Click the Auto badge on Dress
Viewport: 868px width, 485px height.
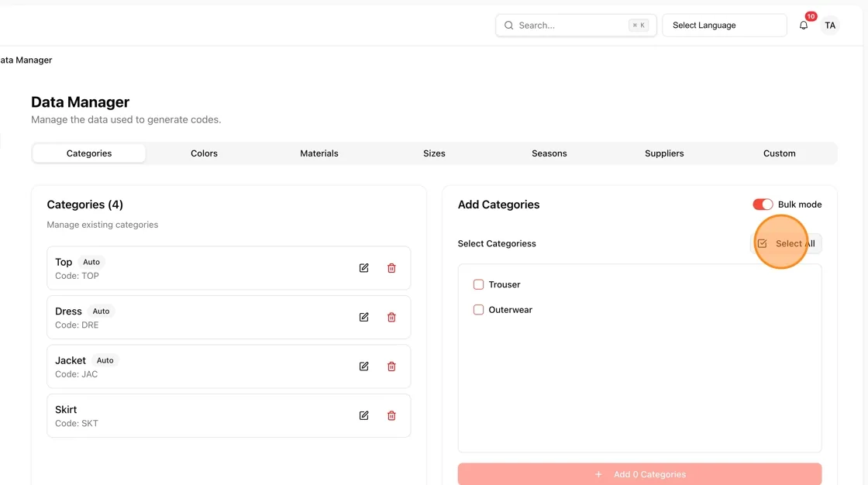(101, 311)
